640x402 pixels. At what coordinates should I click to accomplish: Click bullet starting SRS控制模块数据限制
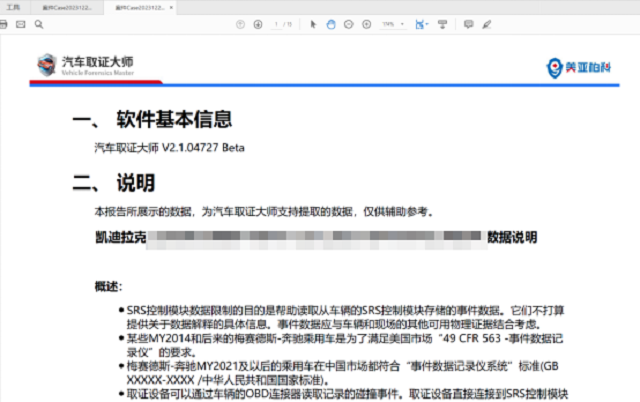pos(345,318)
